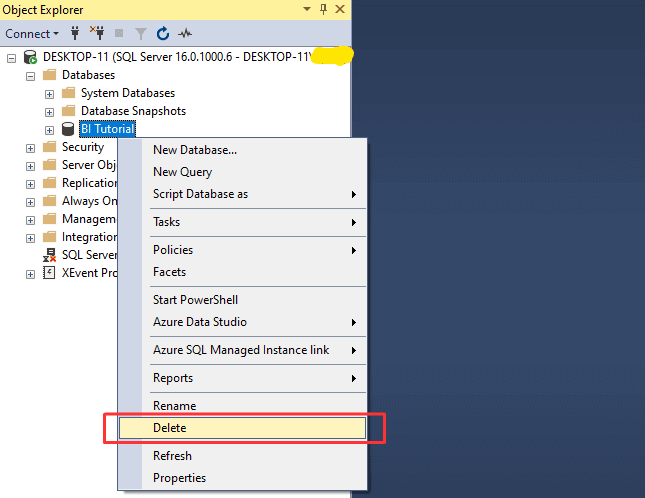
Task: Select the Databases tree label
Action: click(88, 75)
